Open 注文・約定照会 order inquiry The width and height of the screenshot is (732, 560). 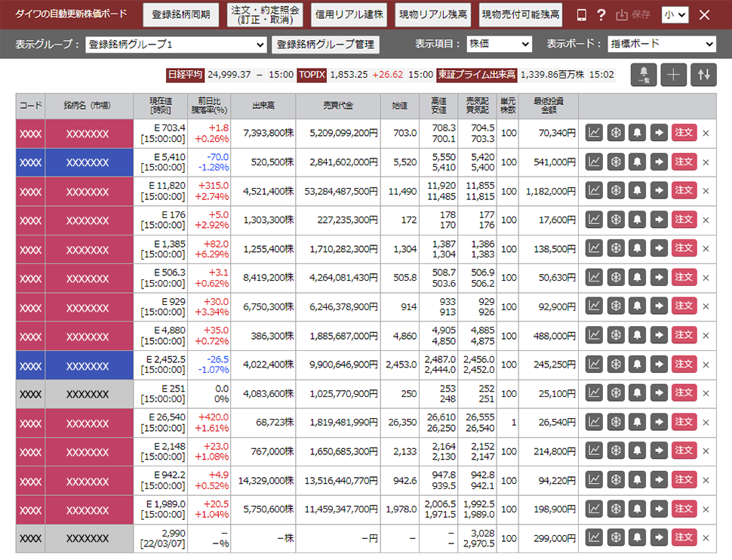[x=265, y=14]
